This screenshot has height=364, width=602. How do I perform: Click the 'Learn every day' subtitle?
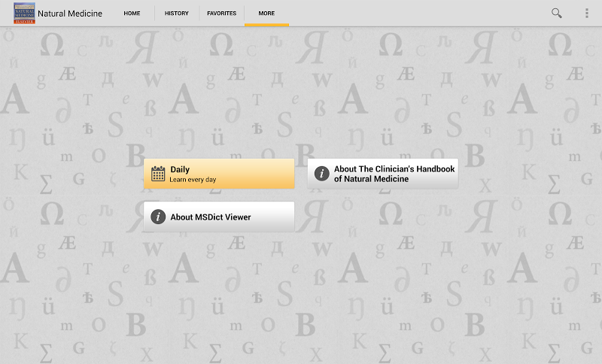click(193, 180)
